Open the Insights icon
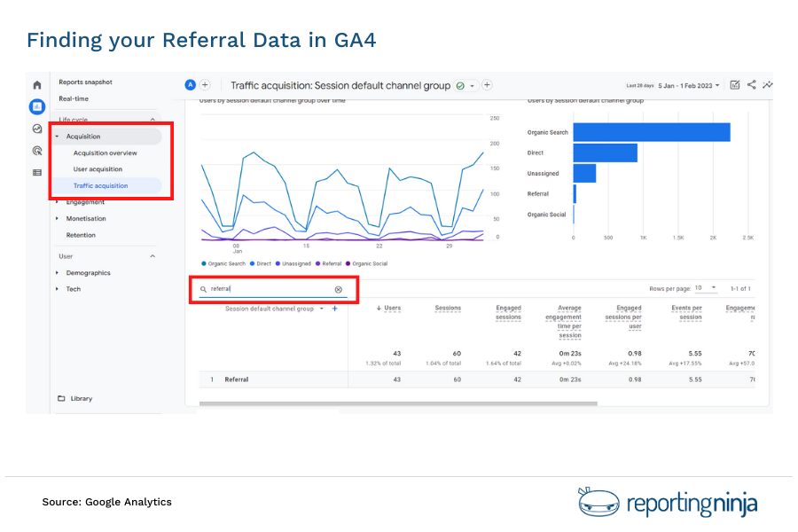Screen dimensions: 798x532 pos(768,85)
